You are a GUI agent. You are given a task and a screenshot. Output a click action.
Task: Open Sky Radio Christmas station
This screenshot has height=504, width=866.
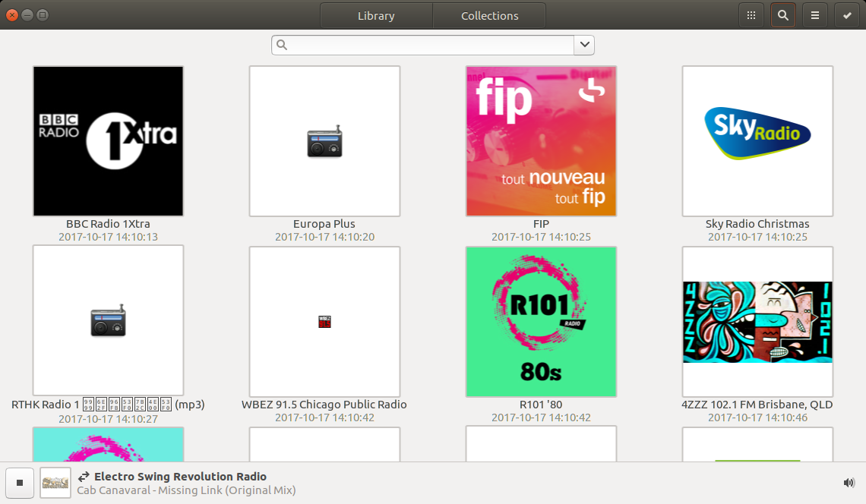757,141
